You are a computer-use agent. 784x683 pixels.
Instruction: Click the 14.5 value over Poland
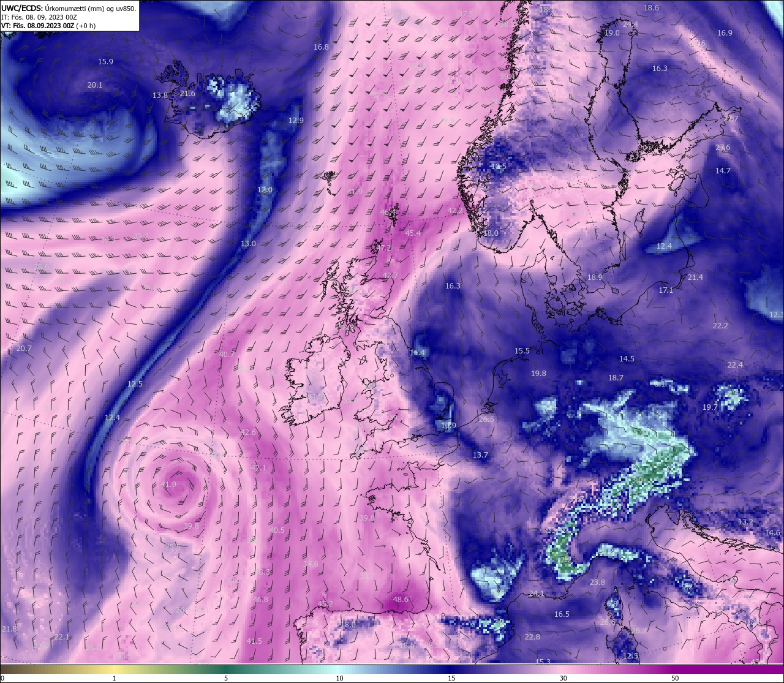[627, 359]
